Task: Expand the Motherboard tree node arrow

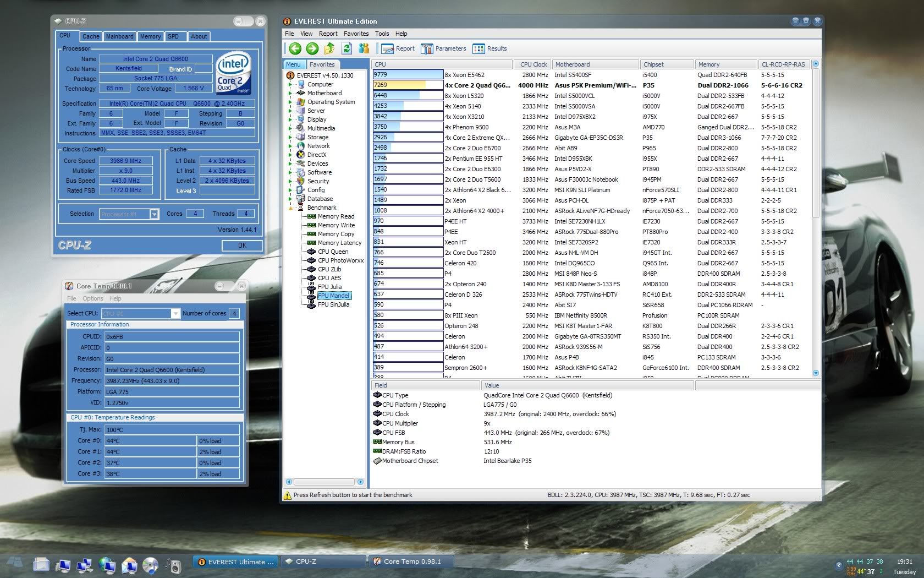Action: (x=290, y=93)
